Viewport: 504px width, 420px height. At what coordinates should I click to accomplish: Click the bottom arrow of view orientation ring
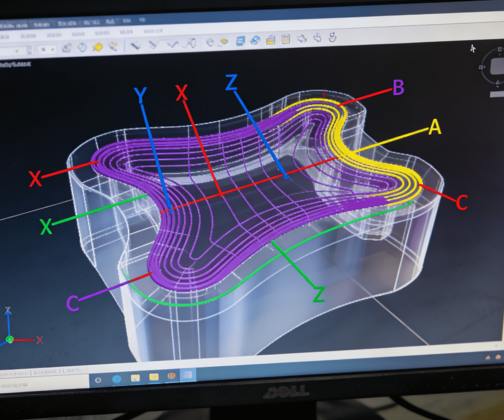click(x=498, y=83)
